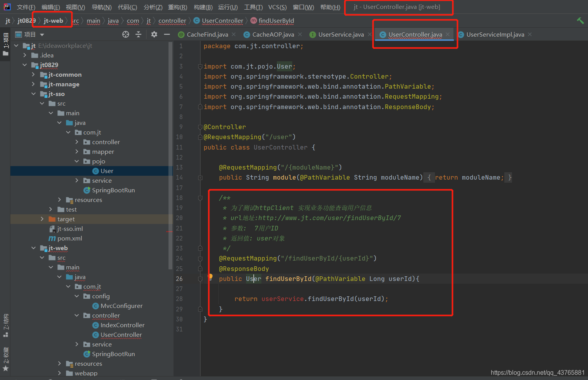
Task: Toggle fold marker at line 9 annotation
Action: (200, 127)
